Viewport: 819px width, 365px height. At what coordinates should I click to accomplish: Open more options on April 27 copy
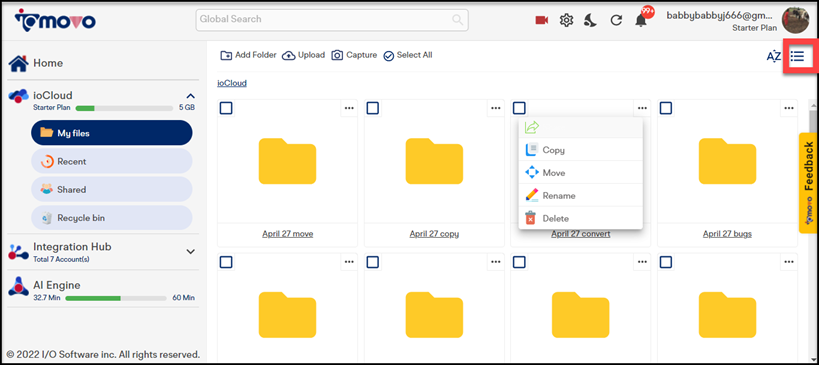[x=496, y=108]
